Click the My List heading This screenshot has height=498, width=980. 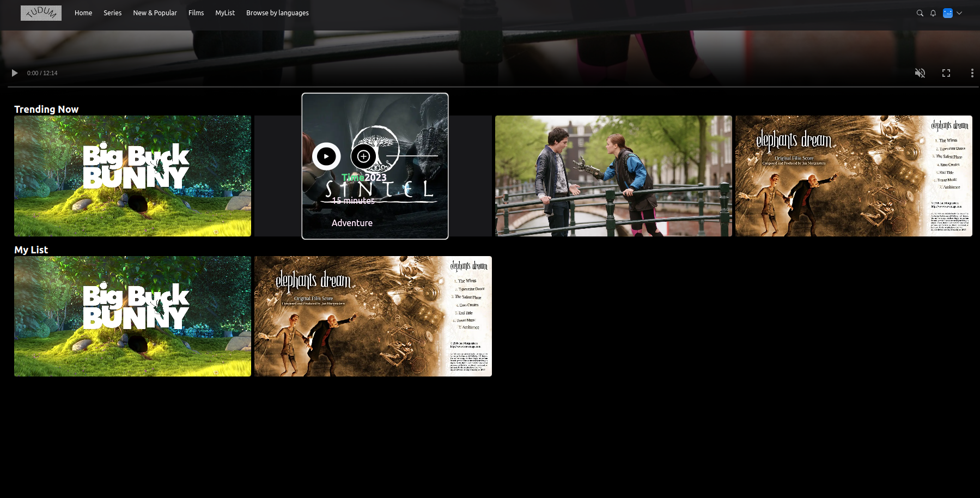click(31, 250)
